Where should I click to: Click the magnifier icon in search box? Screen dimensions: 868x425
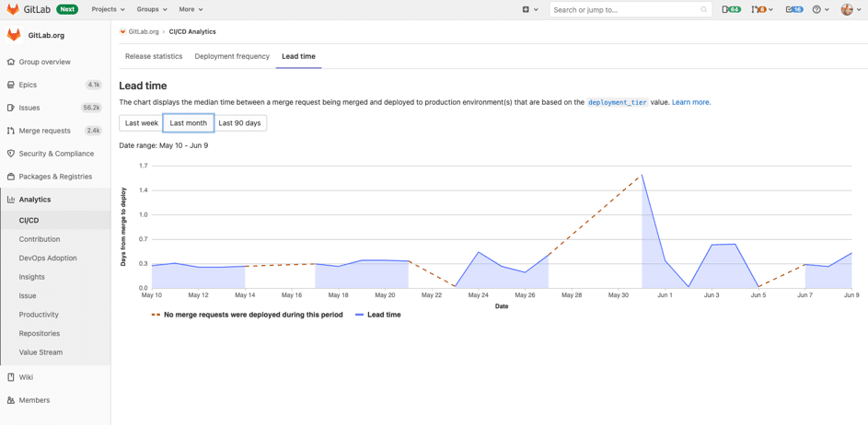coord(703,10)
